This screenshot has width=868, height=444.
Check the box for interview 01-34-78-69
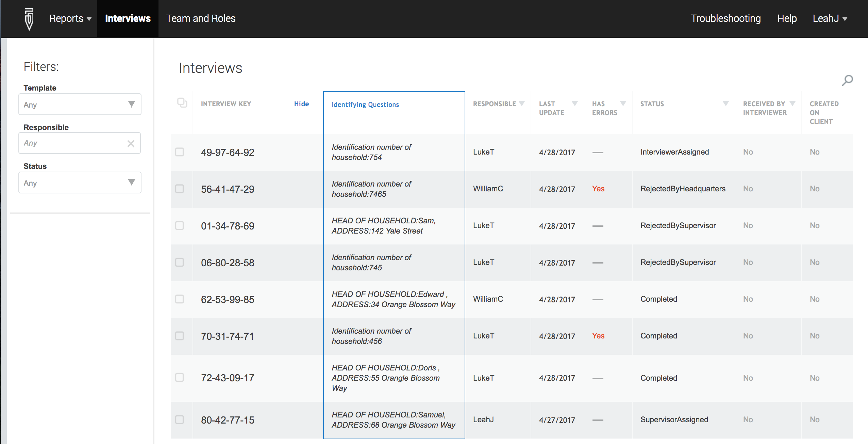pyautogui.click(x=180, y=225)
